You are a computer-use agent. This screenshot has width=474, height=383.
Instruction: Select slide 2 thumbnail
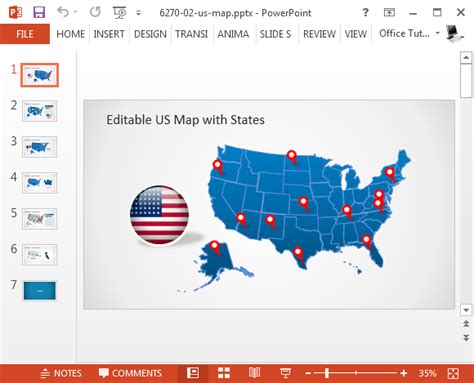(40, 111)
